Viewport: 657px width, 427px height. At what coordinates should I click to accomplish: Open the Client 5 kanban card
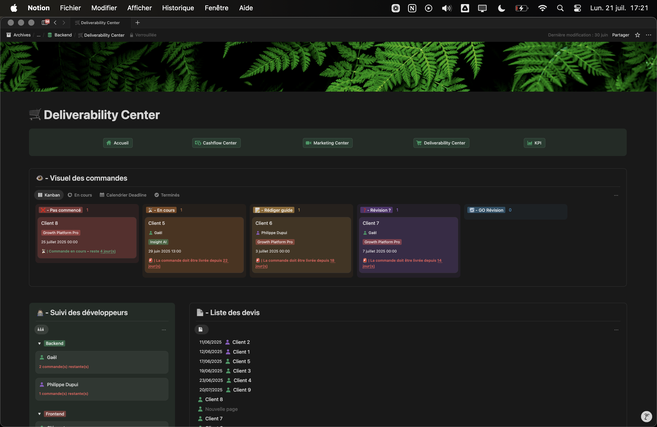coord(157,223)
